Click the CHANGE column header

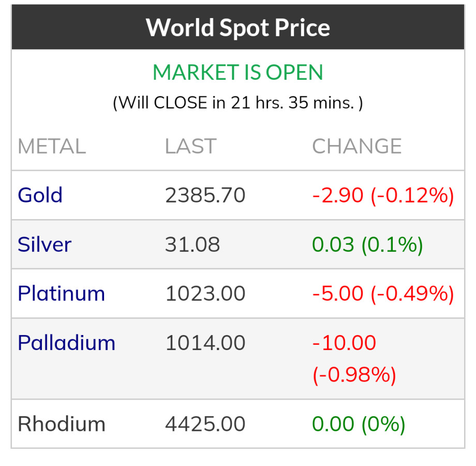tap(357, 147)
